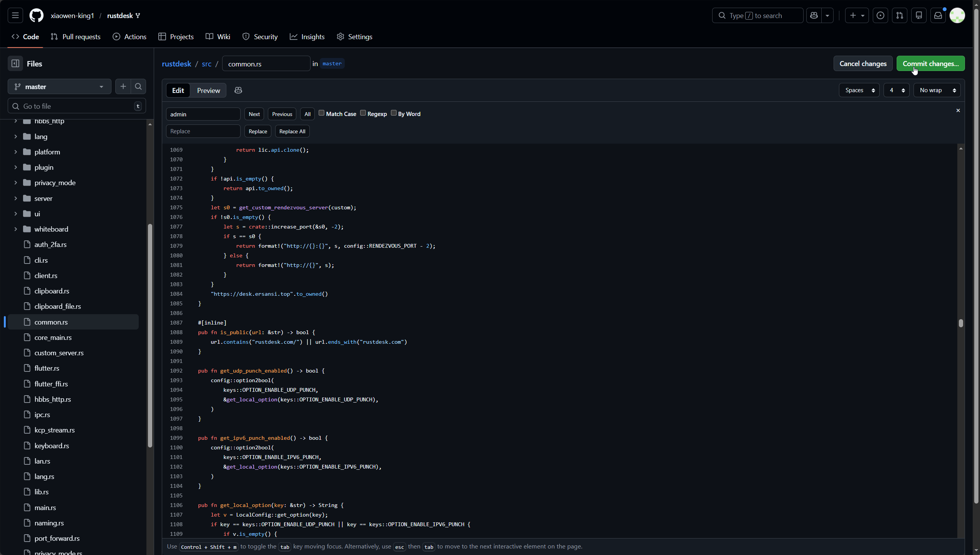Expand the whiteboard folder
Viewport: 980px width, 555px height.
click(x=15, y=229)
